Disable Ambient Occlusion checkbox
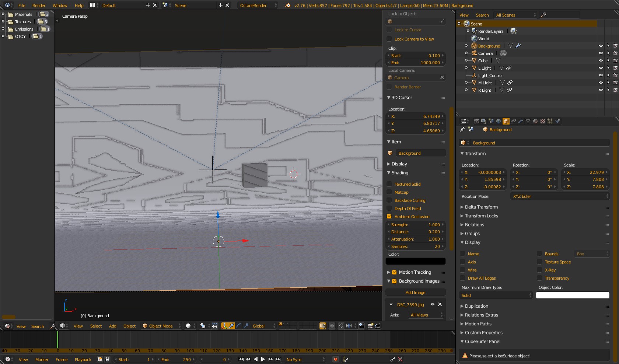Screen dimensions: 619x364 pyautogui.click(x=389, y=217)
